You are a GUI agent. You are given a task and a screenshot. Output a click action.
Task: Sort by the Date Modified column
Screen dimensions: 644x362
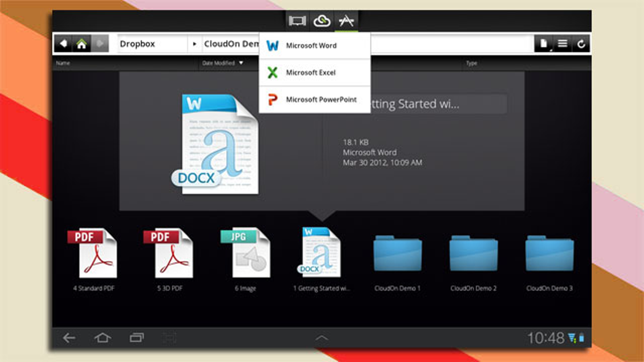click(223, 63)
